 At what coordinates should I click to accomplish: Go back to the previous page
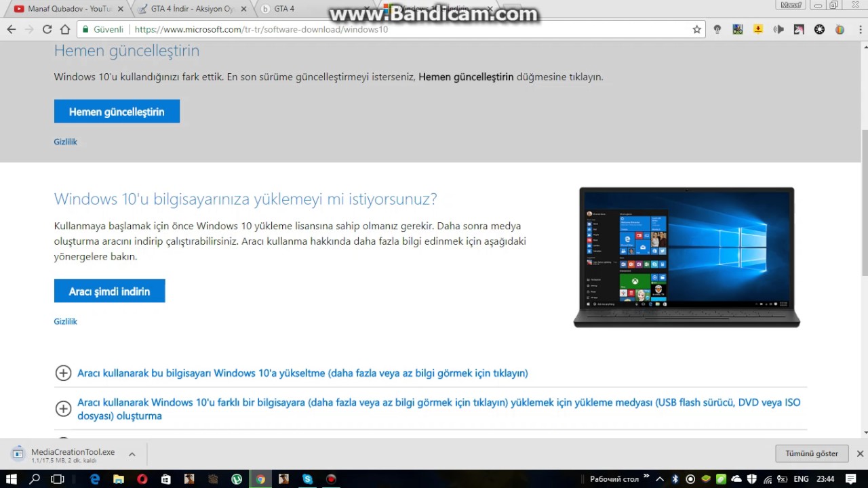[x=11, y=29]
